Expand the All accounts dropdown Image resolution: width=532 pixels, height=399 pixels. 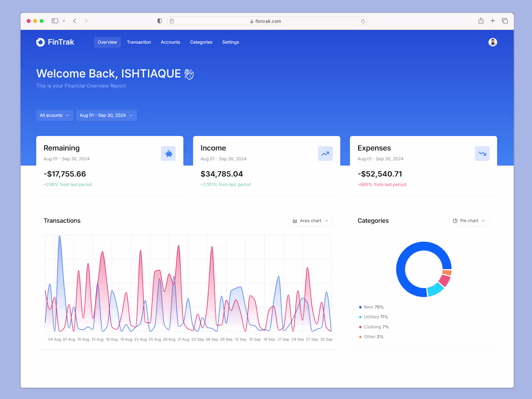pos(55,115)
